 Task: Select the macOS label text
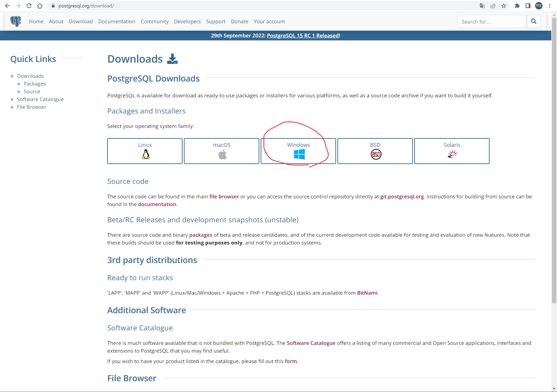pyautogui.click(x=222, y=145)
